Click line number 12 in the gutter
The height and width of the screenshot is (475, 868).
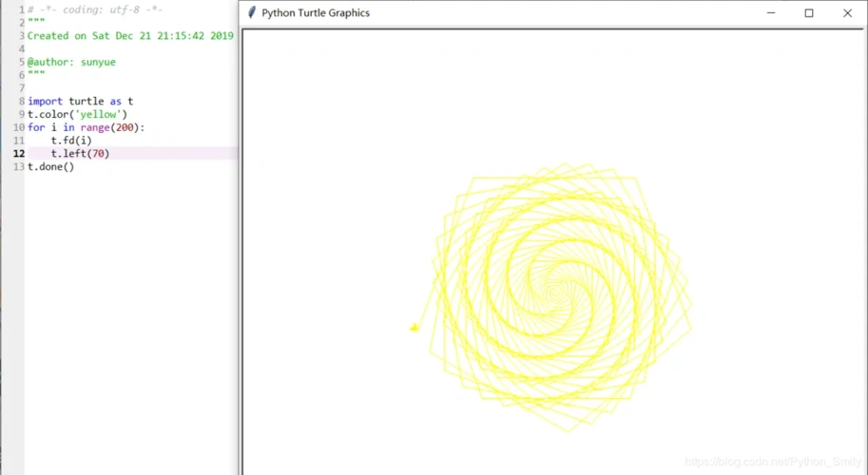pos(19,154)
